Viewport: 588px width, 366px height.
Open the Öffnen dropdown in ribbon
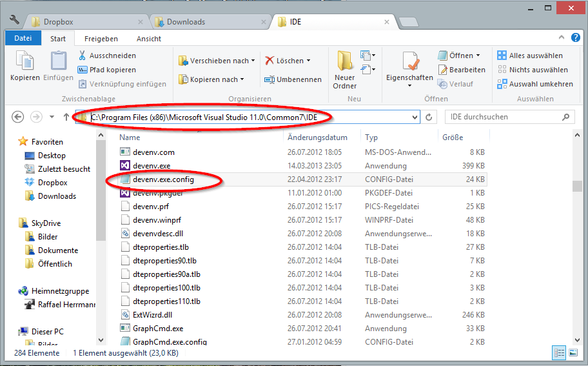[x=459, y=56]
